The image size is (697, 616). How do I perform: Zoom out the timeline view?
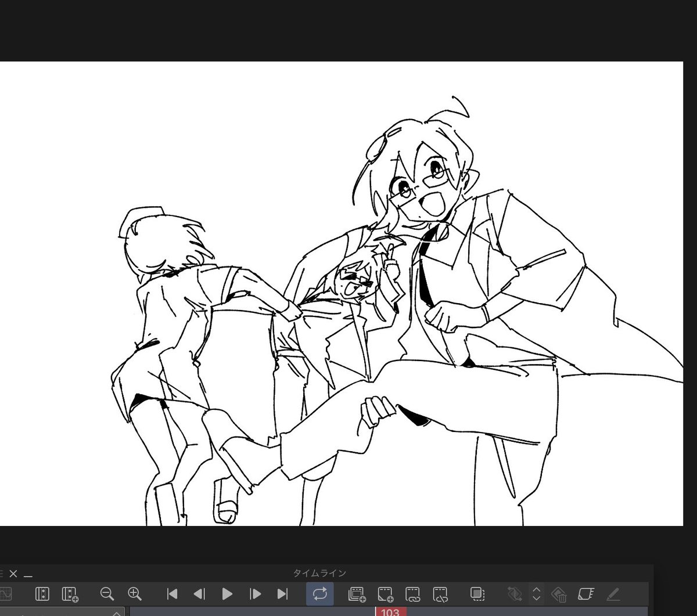(x=107, y=593)
